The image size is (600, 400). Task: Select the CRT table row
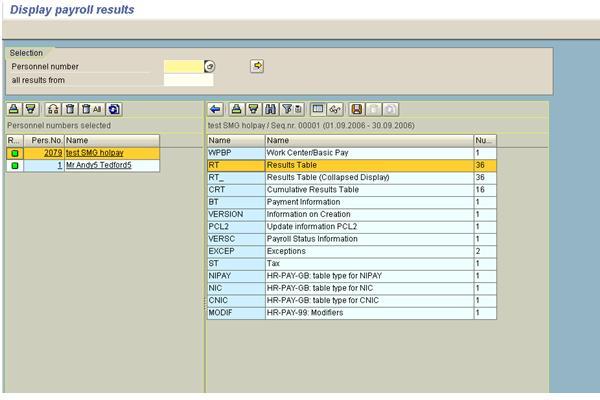coord(352,189)
